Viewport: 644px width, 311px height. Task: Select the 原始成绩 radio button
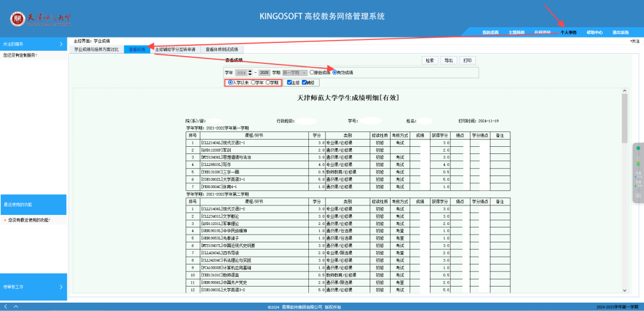(312, 72)
